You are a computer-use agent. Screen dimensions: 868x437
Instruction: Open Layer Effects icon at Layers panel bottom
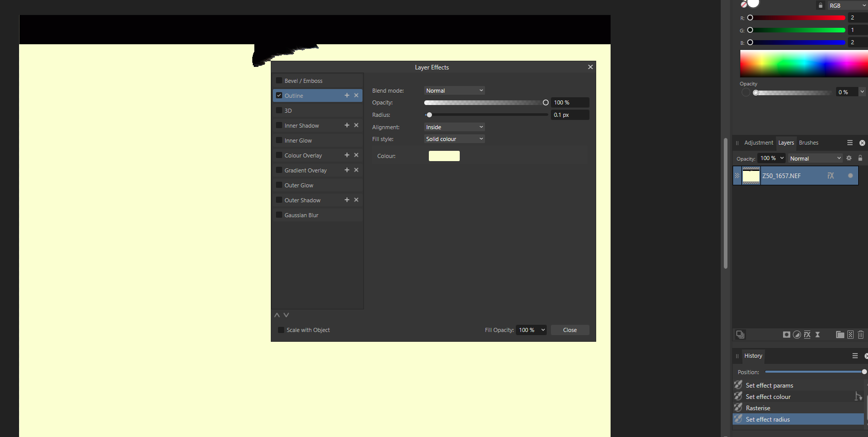807,335
